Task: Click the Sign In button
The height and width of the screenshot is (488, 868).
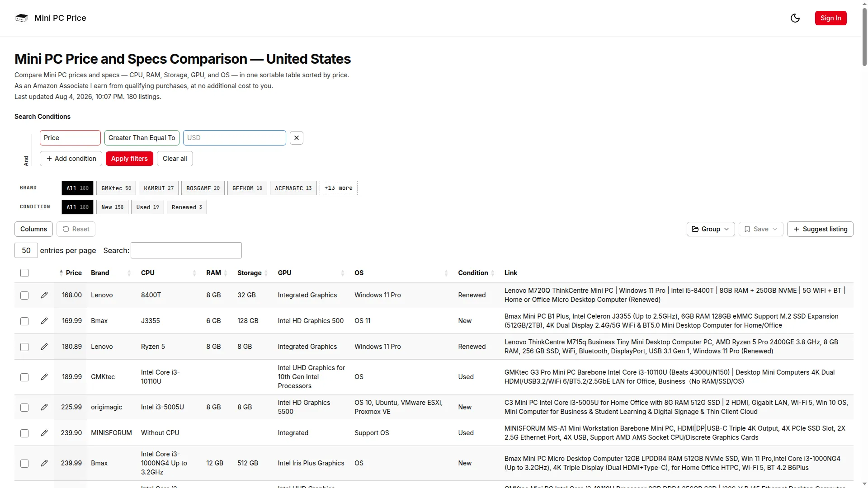Action: click(x=831, y=18)
